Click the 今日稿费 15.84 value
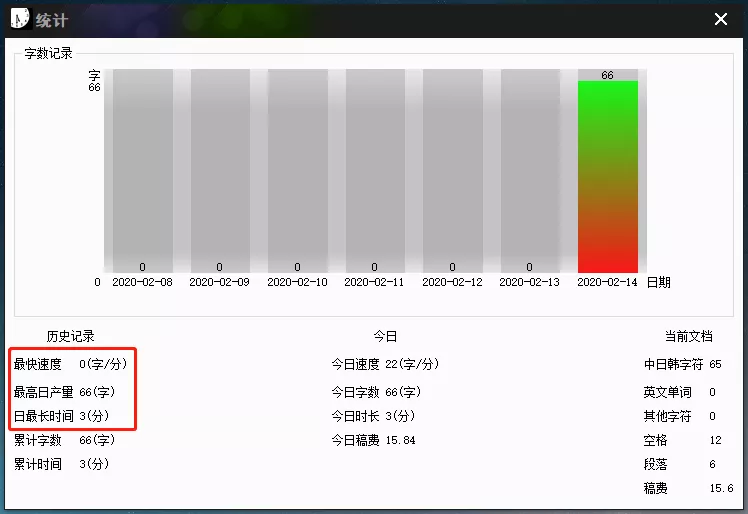This screenshot has width=748, height=514. point(400,440)
